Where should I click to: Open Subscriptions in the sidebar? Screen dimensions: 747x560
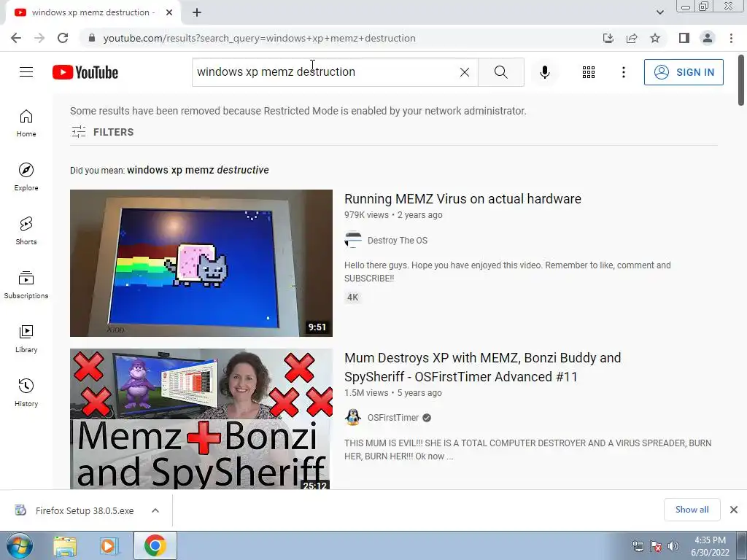tap(26, 285)
